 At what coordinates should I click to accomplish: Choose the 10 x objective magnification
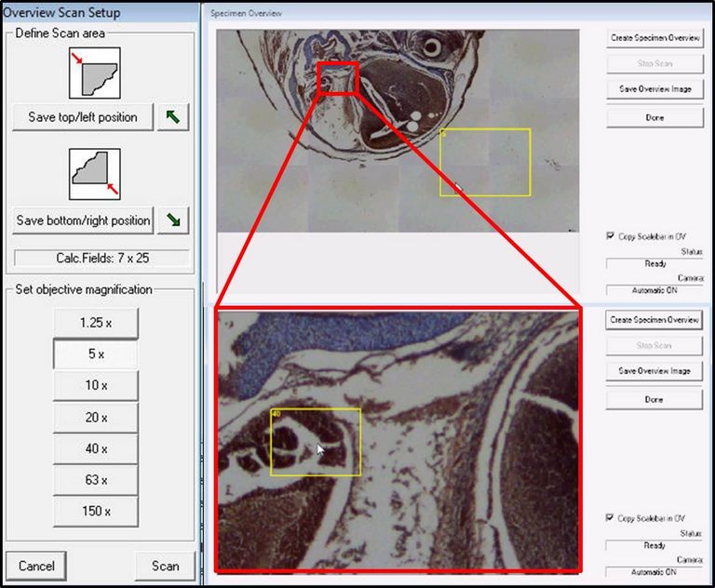coord(95,385)
